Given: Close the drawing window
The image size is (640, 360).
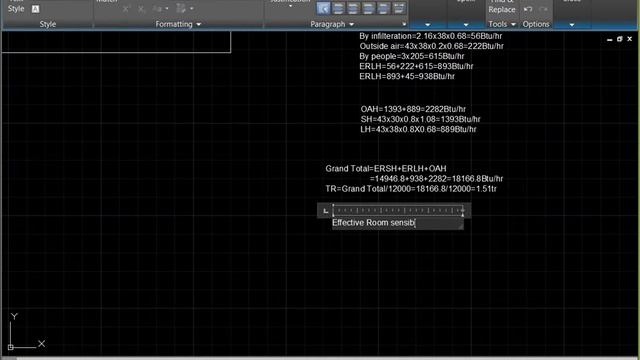Looking at the screenshot, I should 629,39.
